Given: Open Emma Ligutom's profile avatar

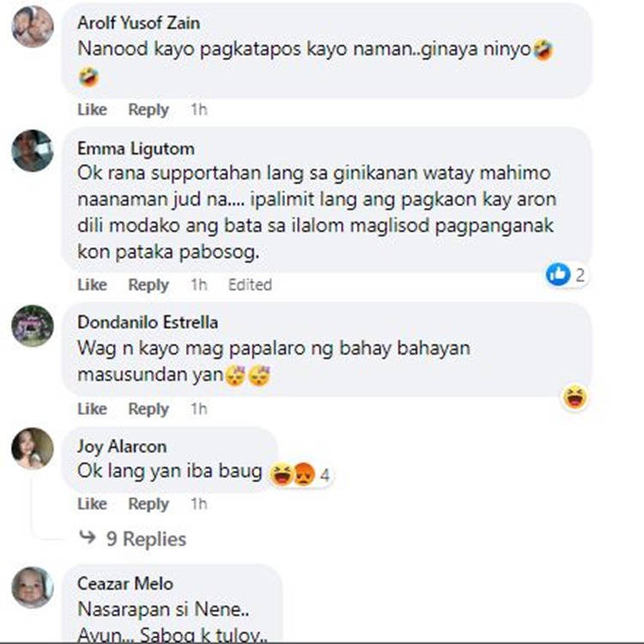Looking at the screenshot, I should [33, 151].
